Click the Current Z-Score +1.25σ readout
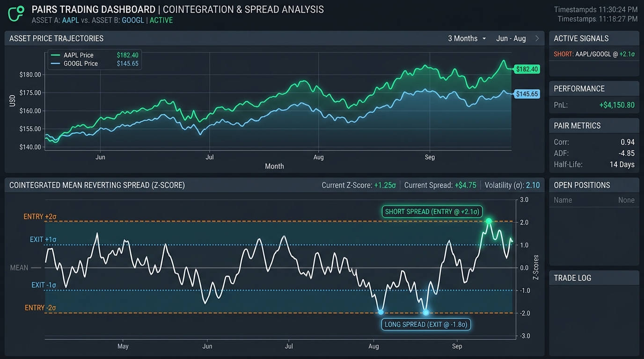This screenshot has height=359, width=644. coord(359,185)
